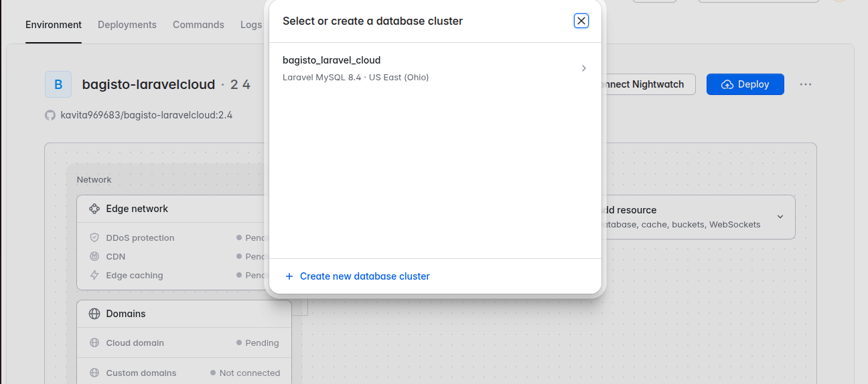Click the Edge network icon
Screen dimensions: 868x384
point(94,209)
